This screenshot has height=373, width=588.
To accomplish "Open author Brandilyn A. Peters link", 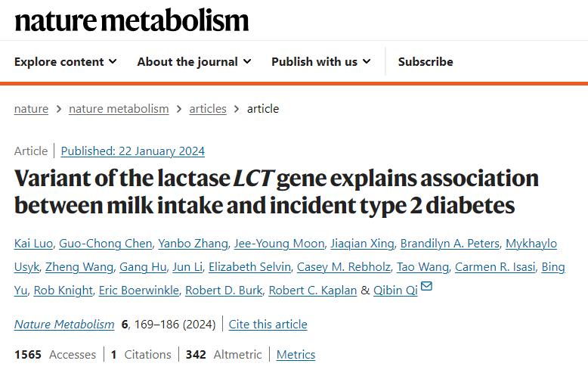I will 449,244.
